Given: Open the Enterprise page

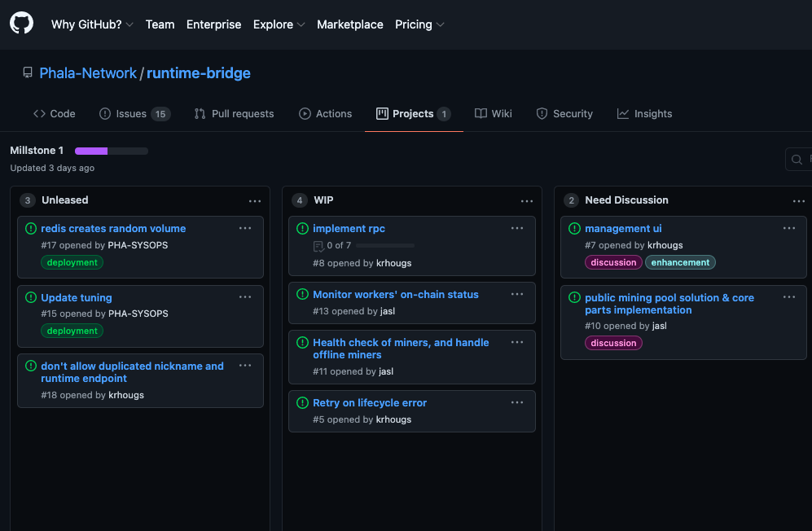Looking at the screenshot, I should coord(214,24).
